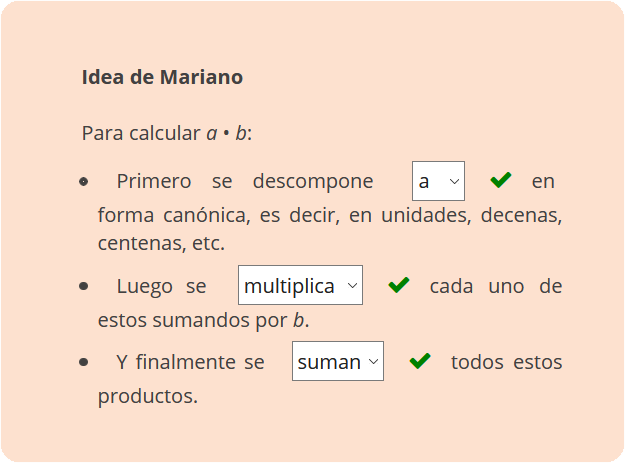The height and width of the screenshot is (463, 625).
Task: Click the text "forma canónica"
Action: tap(174, 215)
